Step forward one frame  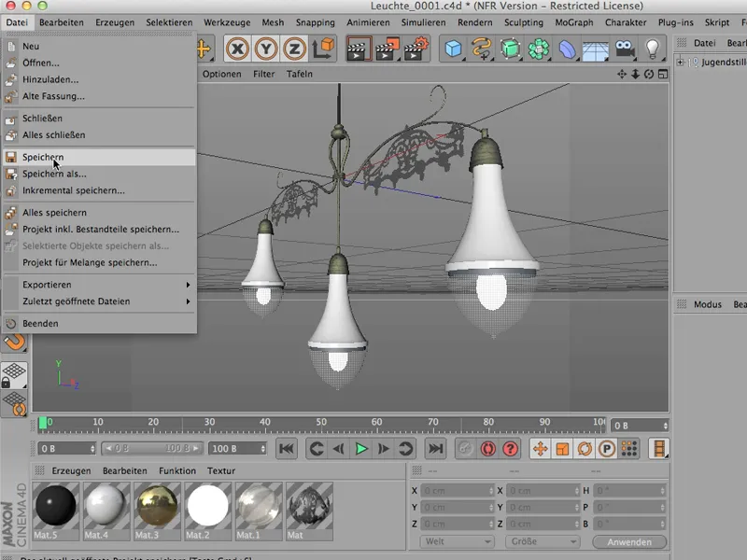[x=383, y=449]
